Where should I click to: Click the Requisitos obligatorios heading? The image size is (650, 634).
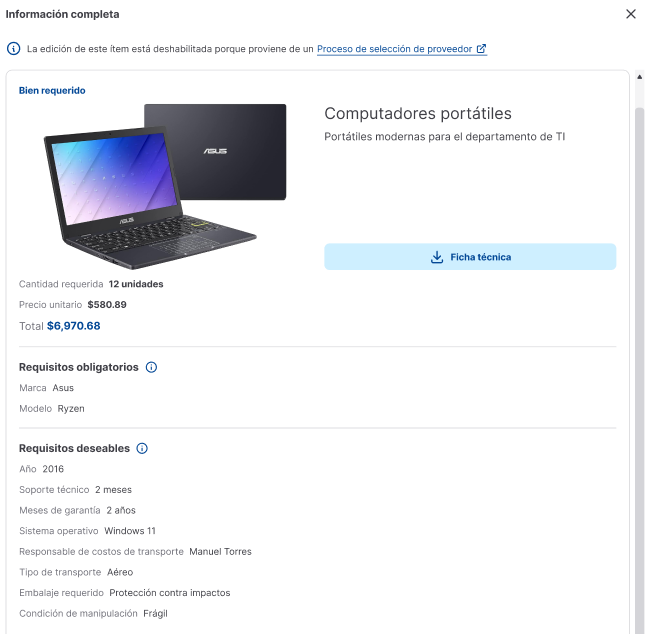79,367
